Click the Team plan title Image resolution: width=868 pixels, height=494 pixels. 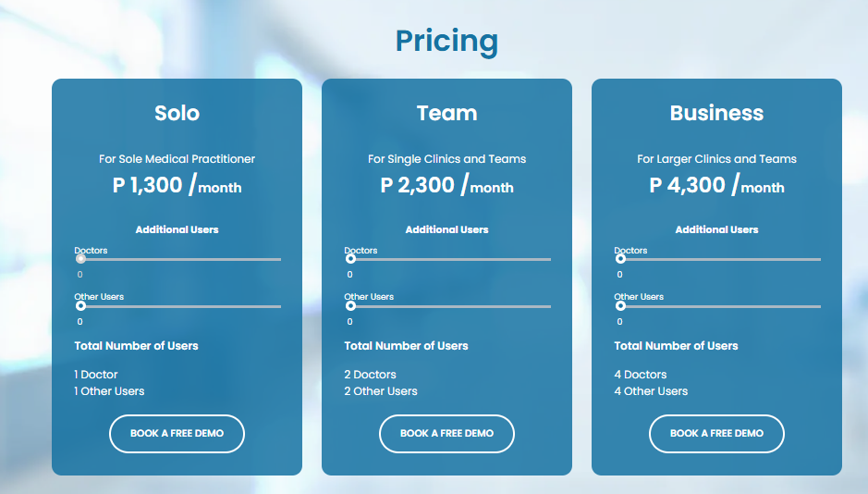coord(446,113)
